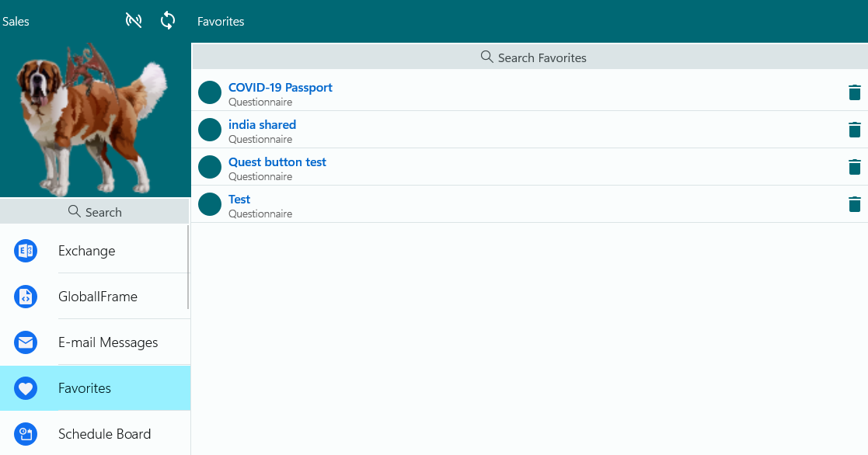Delete the india shared favorite
The width and height of the screenshot is (868, 455).
click(855, 130)
